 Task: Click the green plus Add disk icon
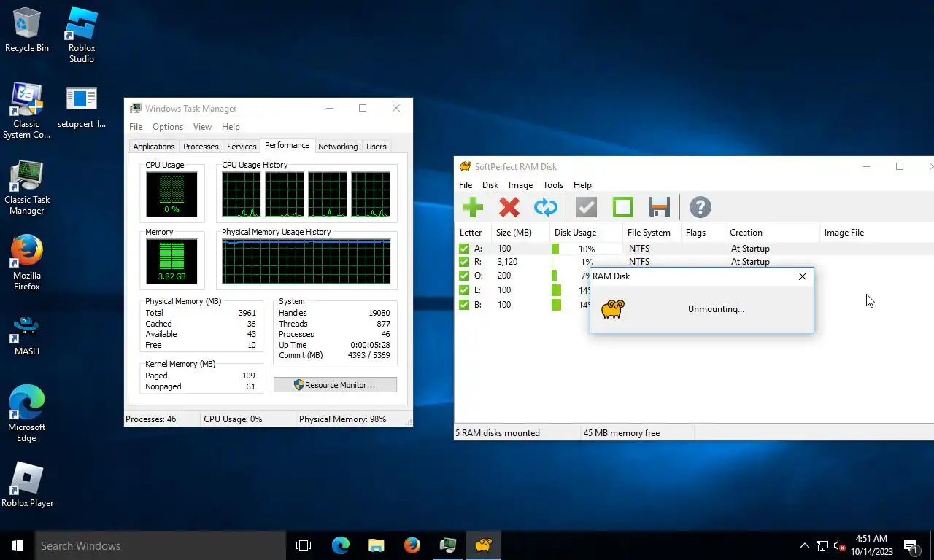pyautogui.click(x=473, y=207)
